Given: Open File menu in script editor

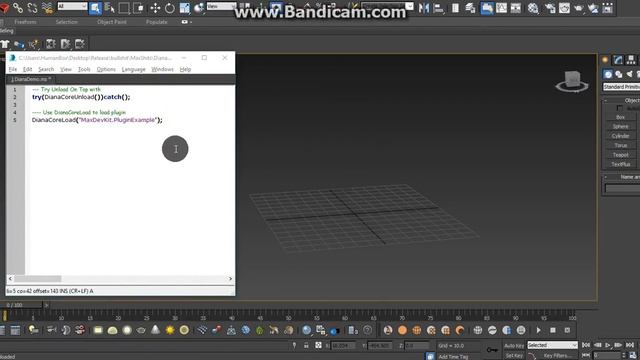Looking at the screenshot, I should point(13,69).
